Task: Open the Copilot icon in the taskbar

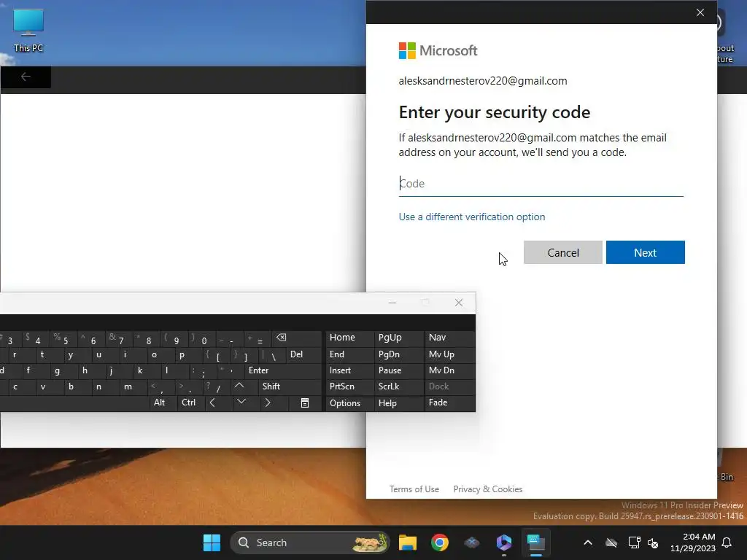Action: (503, 542)
